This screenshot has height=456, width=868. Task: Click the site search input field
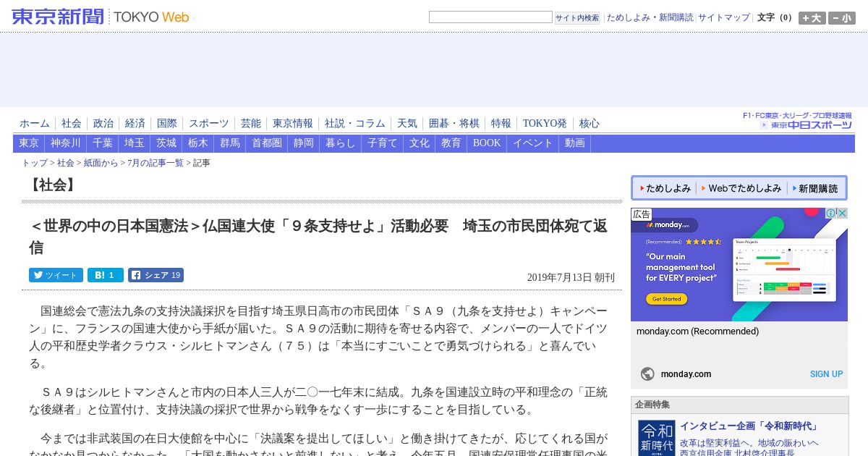490,17
